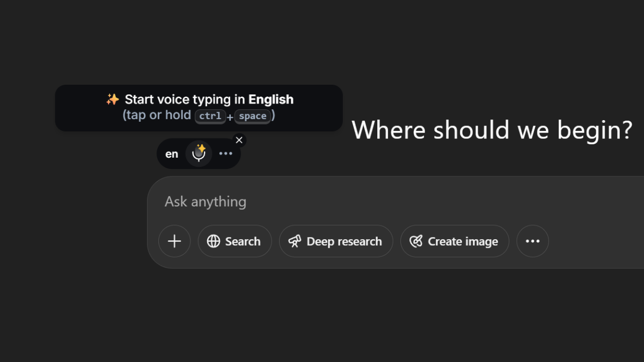The image size is (644, 362).
Task: Change the 'en' voice typing language
Action: (x=172, y=154)
